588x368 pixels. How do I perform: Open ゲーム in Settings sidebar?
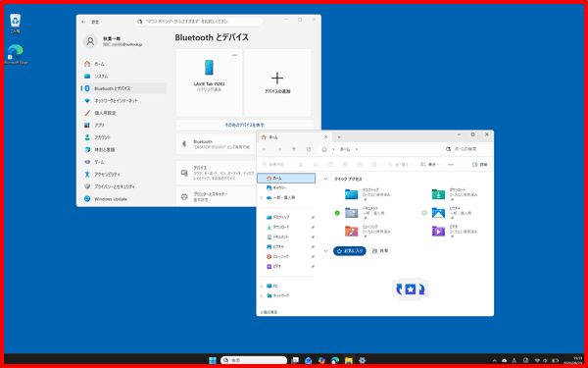pyautogui.click(x=123, y=162)
